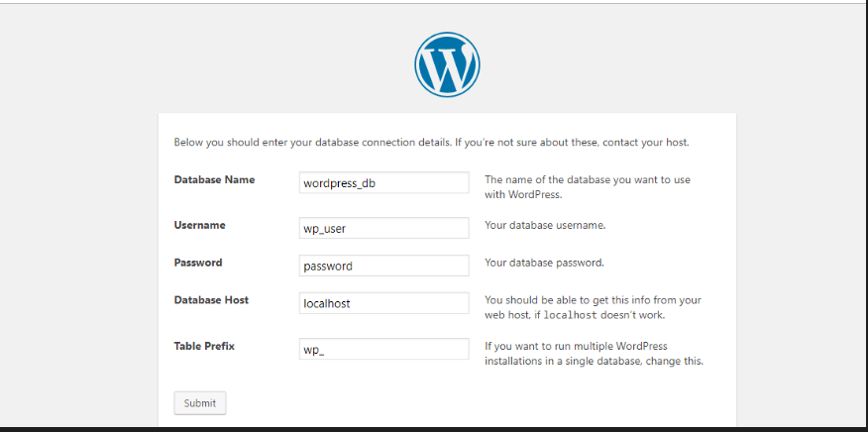Click the "Table Prefix" bold label
868x432 pixels.
point(204,346)
